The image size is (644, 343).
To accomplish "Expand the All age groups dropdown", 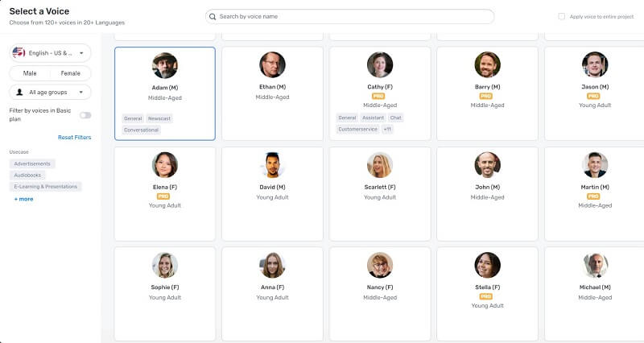I will 50,93.
